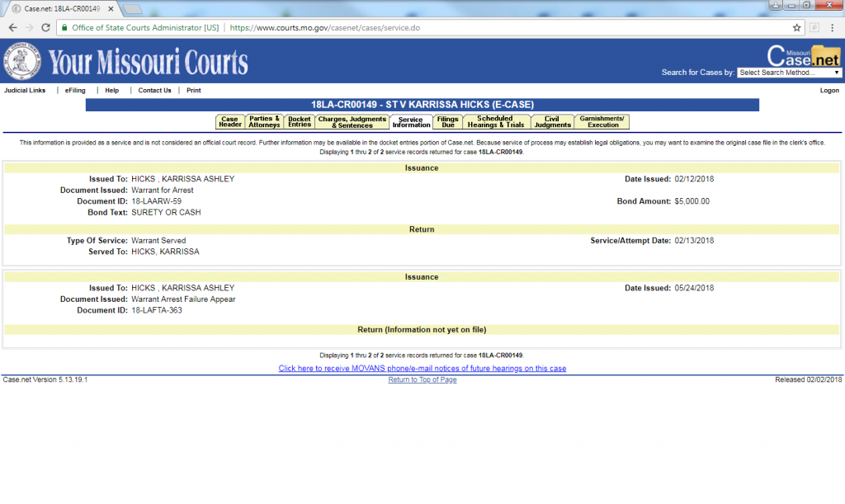Click the Case.net logo
845x504 pixels.
[x=803, y=56]
